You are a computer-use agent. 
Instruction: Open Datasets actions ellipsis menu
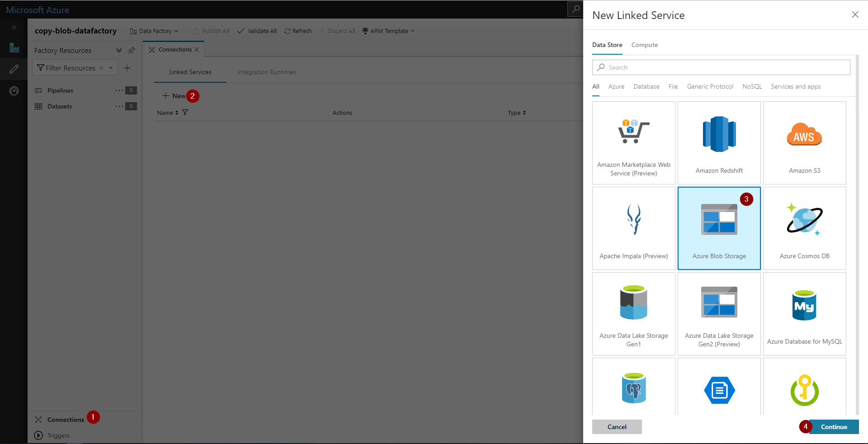coord(119,106)
